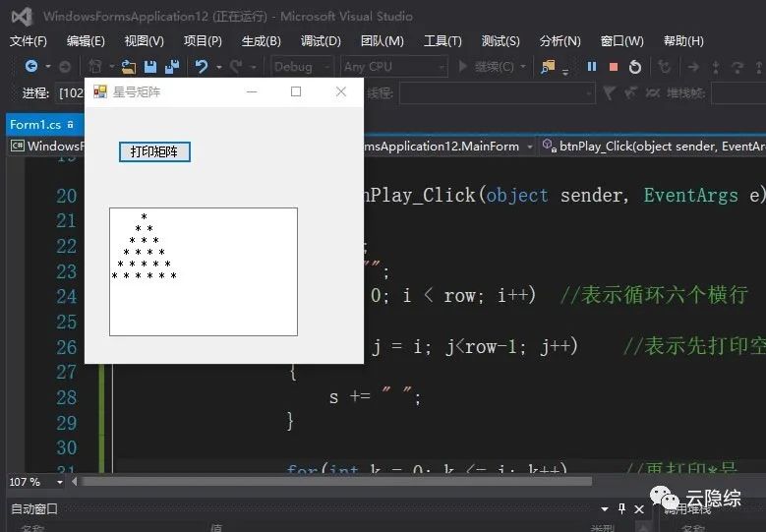Open the 团队(M) menu
The height and width of the screenshot is (532, 766).
point(383,41)
